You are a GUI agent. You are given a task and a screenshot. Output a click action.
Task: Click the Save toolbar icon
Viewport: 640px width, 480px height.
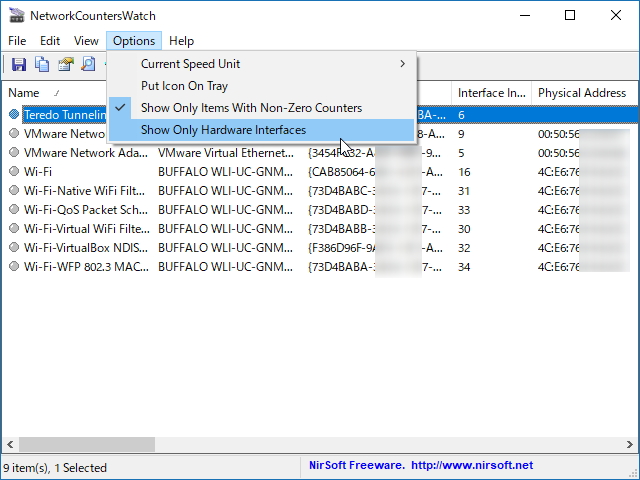click(x=19, y=64)
